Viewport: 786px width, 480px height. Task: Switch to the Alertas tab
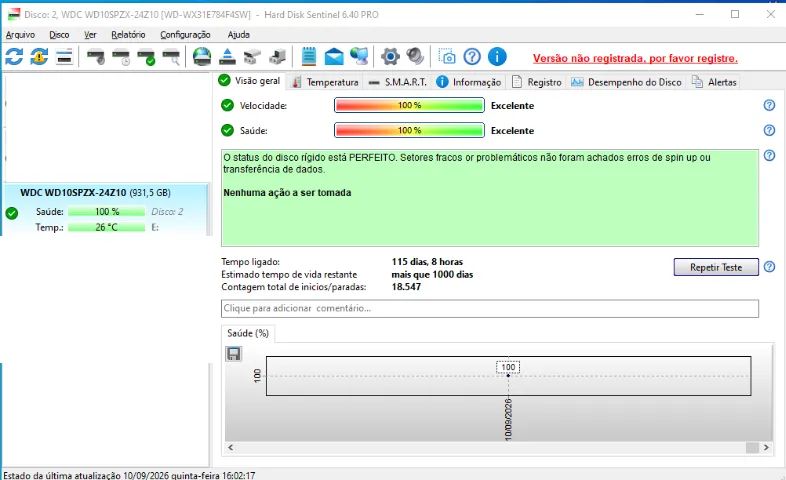pos(714,82)
